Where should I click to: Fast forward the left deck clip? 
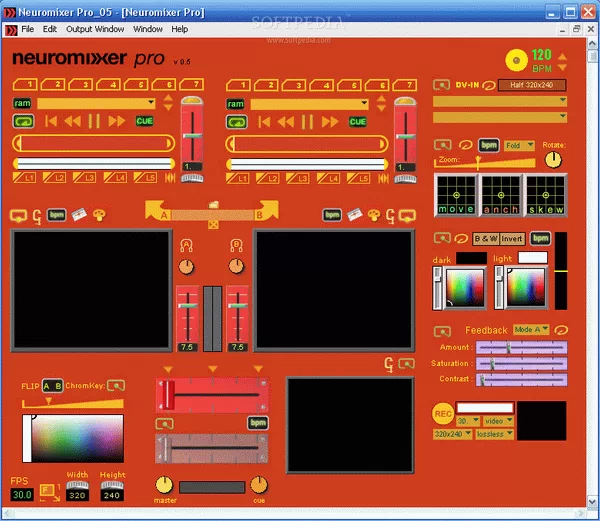(117, 122)
